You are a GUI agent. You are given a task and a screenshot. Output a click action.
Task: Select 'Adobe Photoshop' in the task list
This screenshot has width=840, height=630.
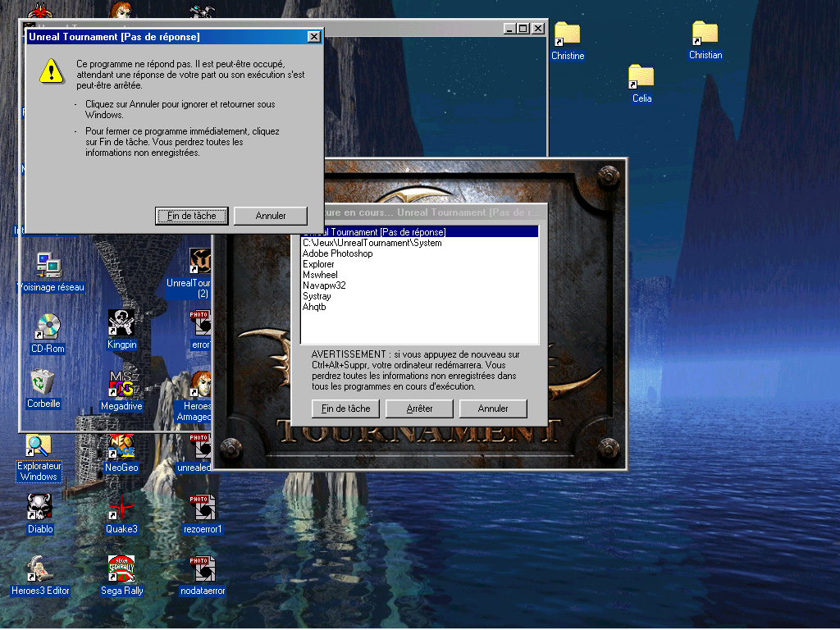pyautogui.click(x=420, y=253)
